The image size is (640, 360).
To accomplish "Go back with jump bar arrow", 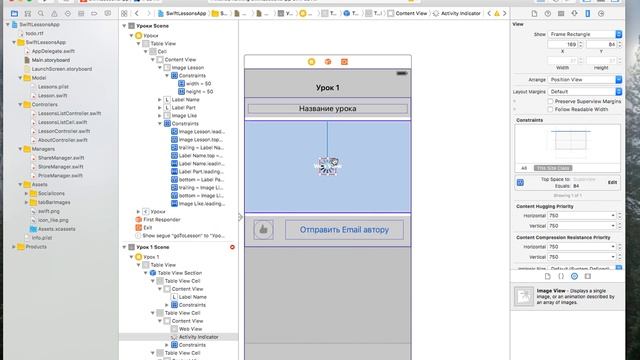I will pos(137,13).
